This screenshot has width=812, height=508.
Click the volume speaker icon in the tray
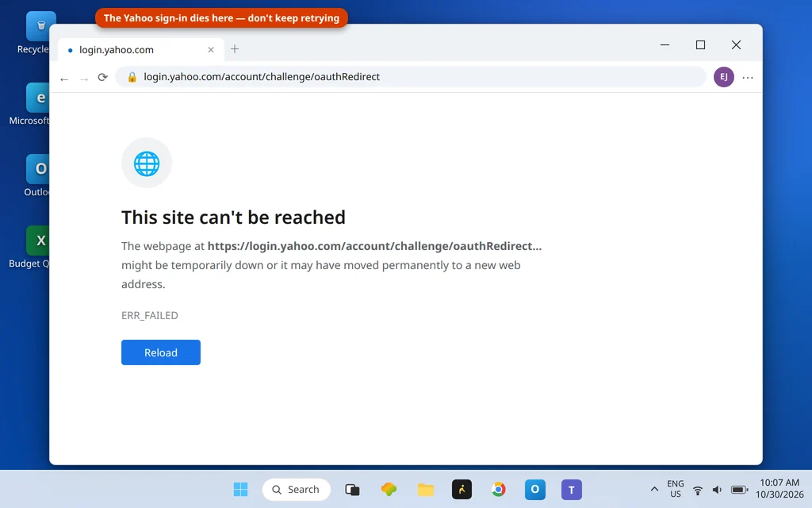pos(717,490)
